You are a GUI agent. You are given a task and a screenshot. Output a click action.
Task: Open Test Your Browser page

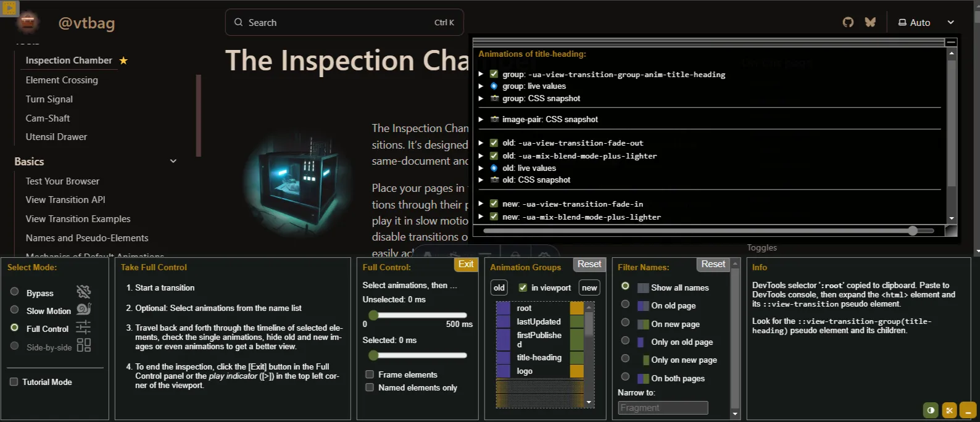(62, 181)
